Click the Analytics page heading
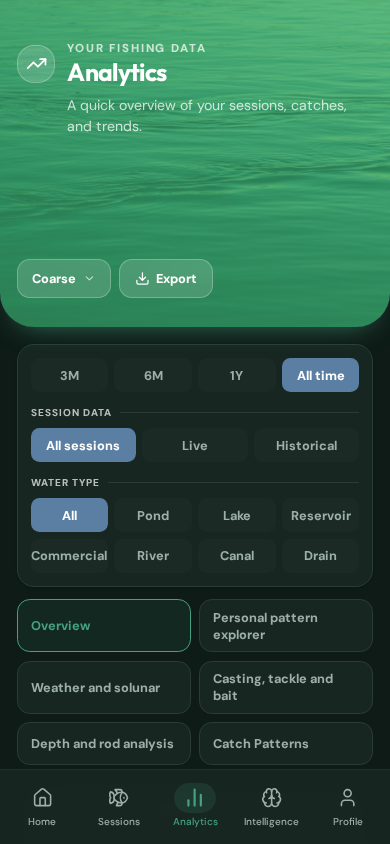The height and width of the screenshot is (844, 390). point(117,73)
